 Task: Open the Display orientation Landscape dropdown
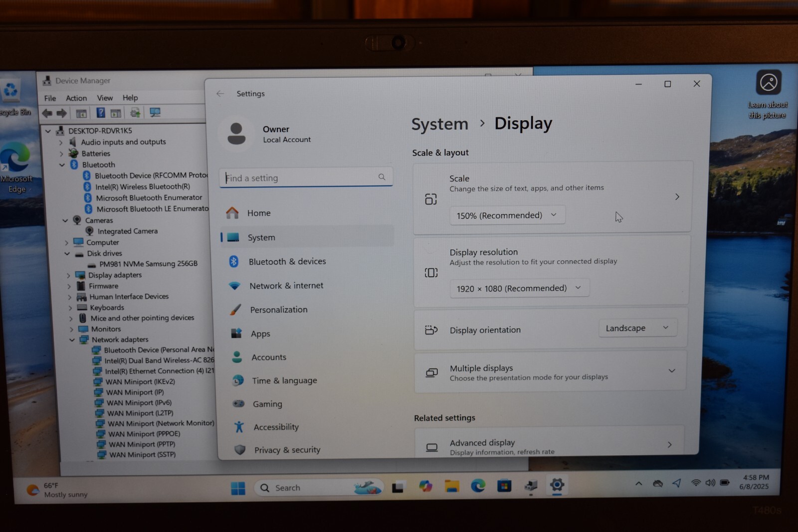click(x=637, y=328)
